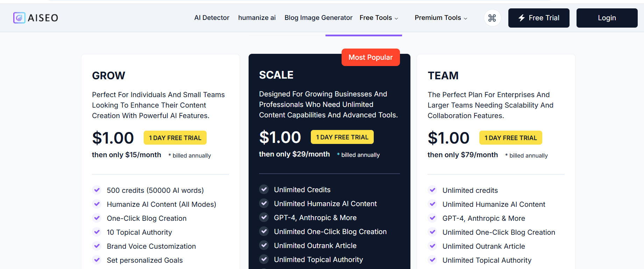Open the command shortcut icon button

(492, 18)
